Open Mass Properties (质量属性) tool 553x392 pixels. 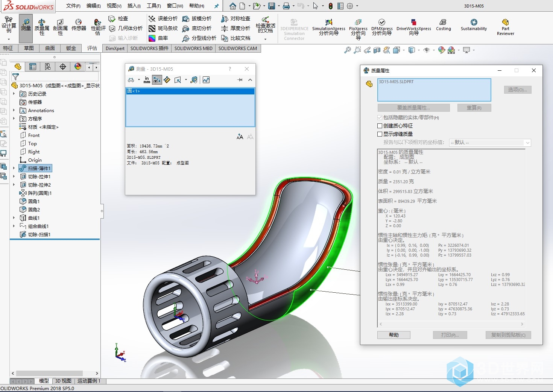click(42, 26)
